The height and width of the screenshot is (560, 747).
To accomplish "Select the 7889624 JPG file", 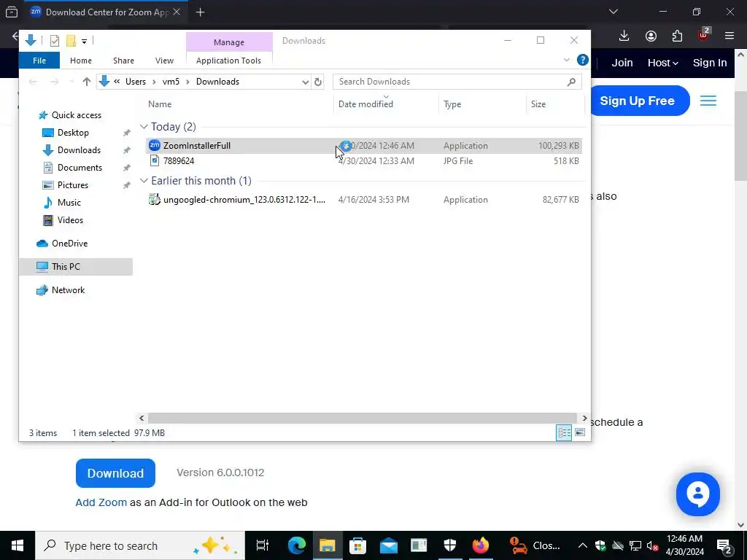I will click(x=363, y=161).
